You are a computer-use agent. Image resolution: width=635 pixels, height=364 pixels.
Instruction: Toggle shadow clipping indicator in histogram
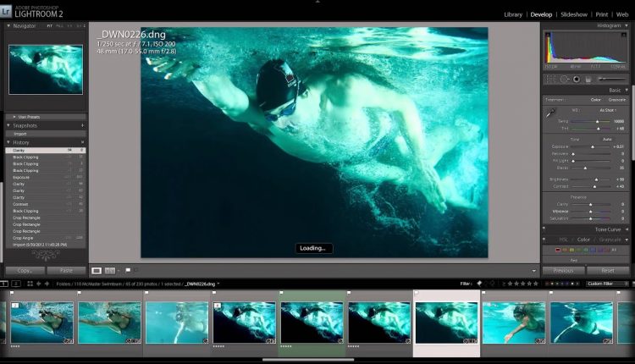[x=548, y=36]
